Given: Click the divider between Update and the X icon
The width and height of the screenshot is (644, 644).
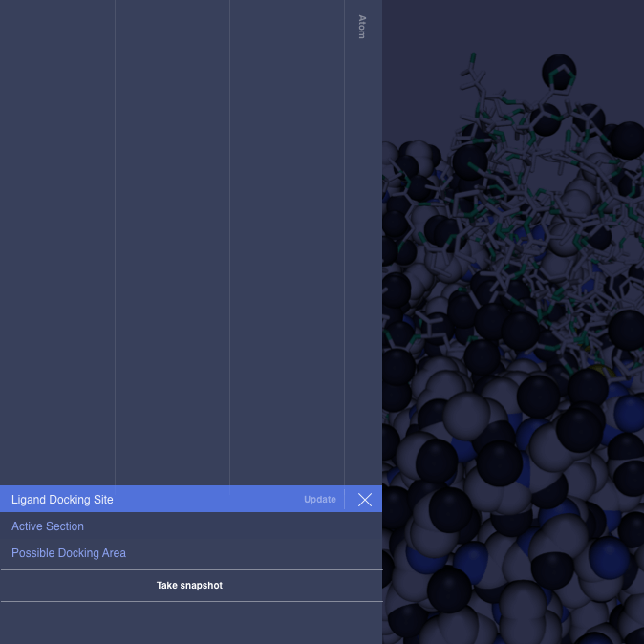Looking at the screenshot, I should [x=345, y=500].
